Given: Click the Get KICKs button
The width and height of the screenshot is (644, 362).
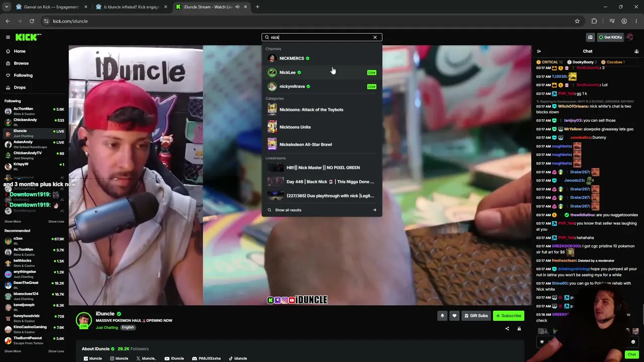Looking at the screenshot, I should [610, 37].
